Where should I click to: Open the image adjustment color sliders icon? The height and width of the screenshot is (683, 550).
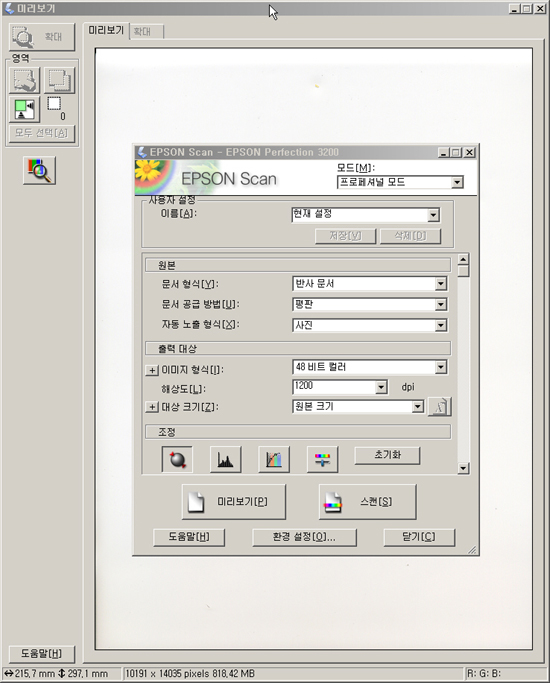point(322,459)
